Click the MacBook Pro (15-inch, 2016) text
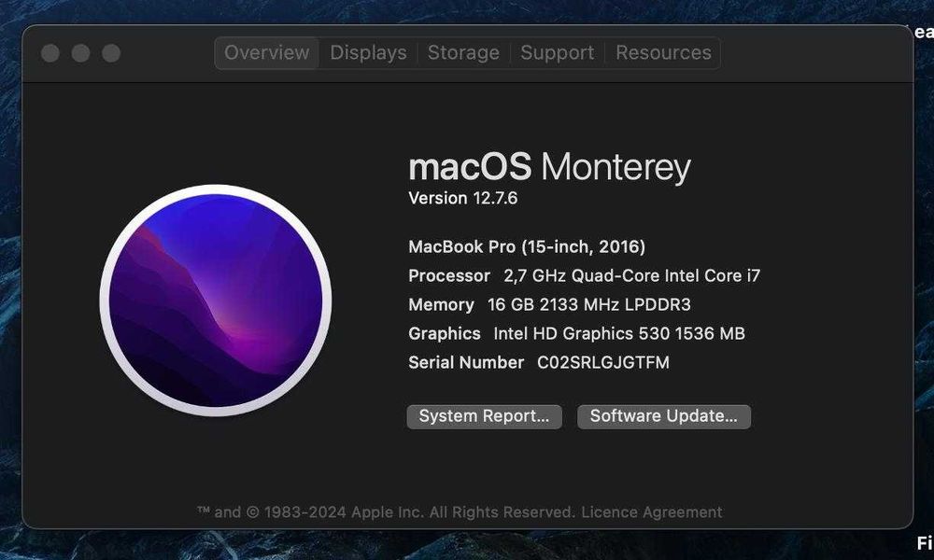Screen dimensions: 934x560 pyautogui.click(x=527, y=247)
